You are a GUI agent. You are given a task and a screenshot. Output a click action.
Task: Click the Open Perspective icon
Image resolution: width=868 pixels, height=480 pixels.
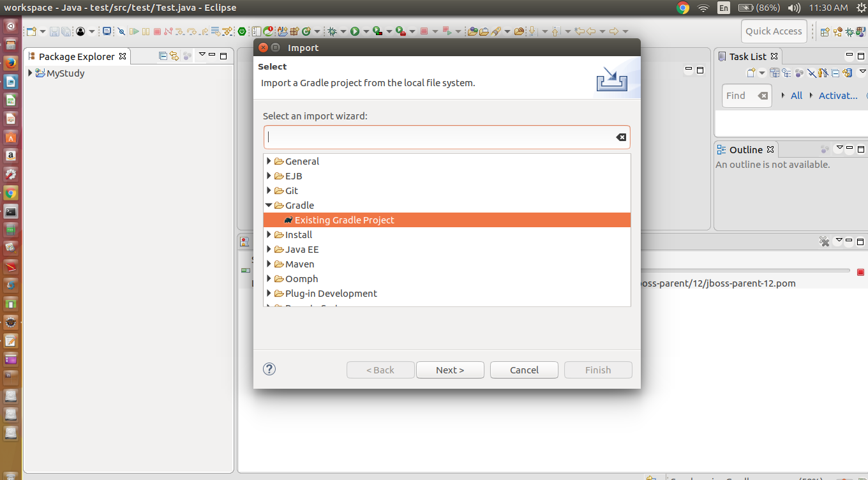(825, 31)
